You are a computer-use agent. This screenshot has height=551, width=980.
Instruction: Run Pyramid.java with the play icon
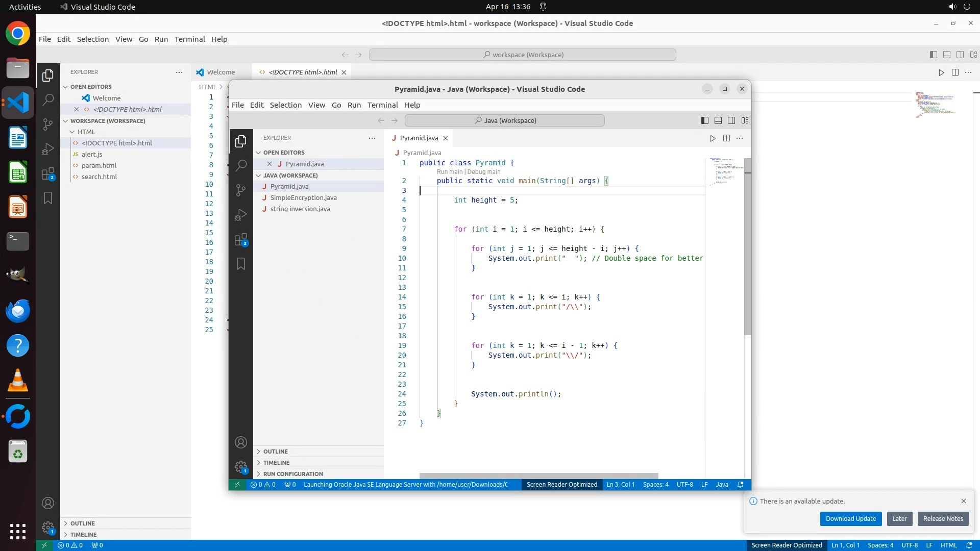713,138
